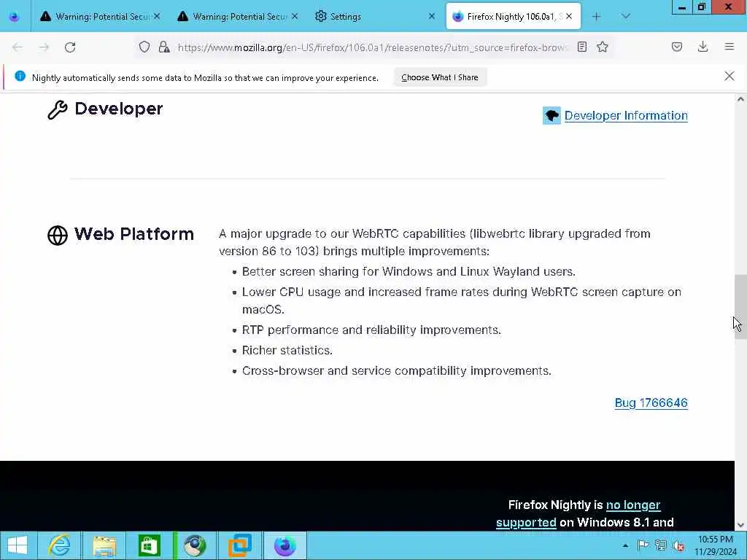The height and width of the screenshot is (560, 747).
Task: Expand the list all tabs dropdown
Action: point(625,17)
